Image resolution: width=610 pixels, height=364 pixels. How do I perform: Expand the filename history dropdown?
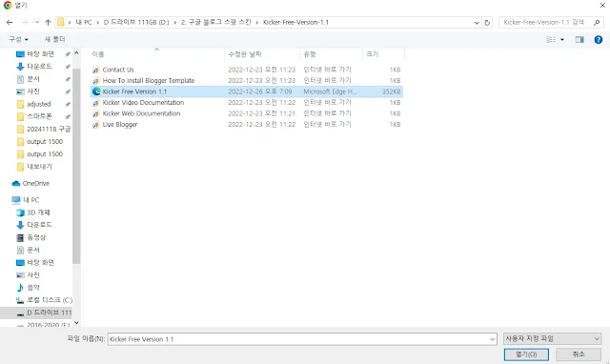[x=492, y=339]
